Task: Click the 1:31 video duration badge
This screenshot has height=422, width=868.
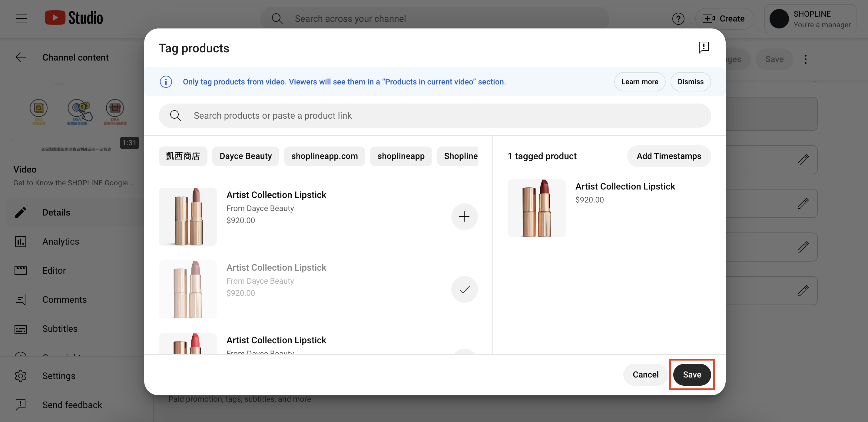Action: pyautogui.click(x=129, y=143)
